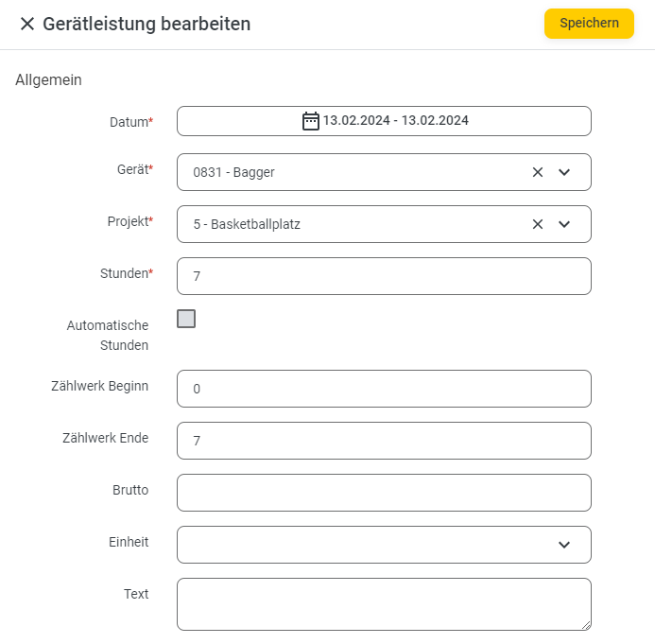
Task: Close the Gerätleistung bearbeiten dialog
Action: click(x=27, y=24)
